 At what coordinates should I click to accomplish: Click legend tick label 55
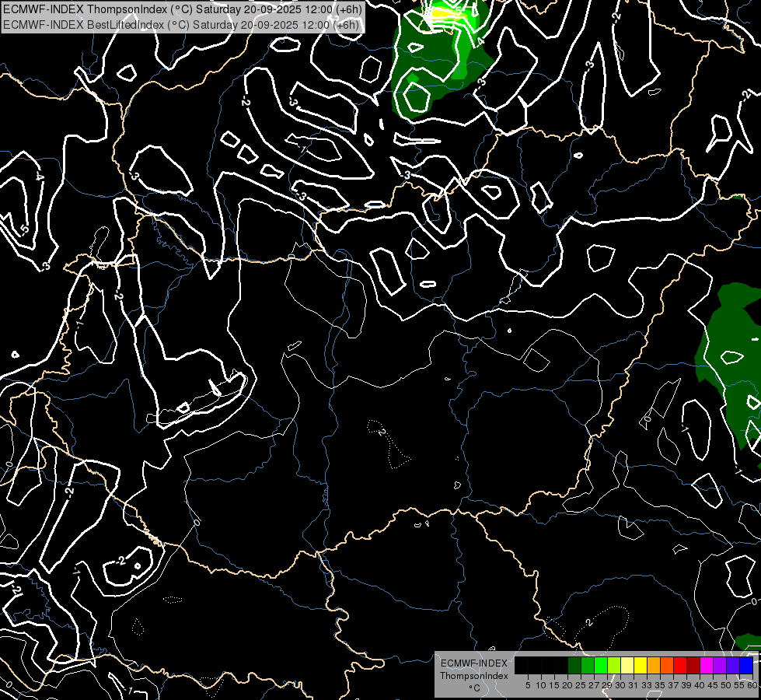click(740, 685)
